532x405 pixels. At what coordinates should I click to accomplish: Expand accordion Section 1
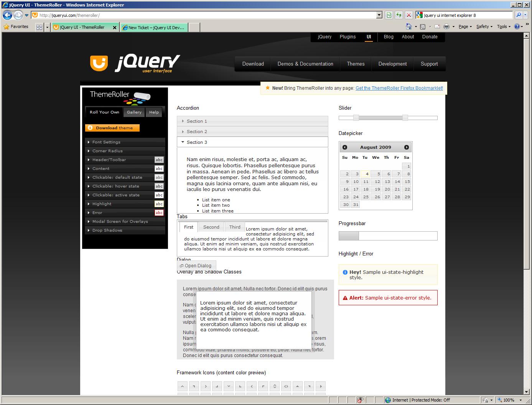click(x=252, y=121)
